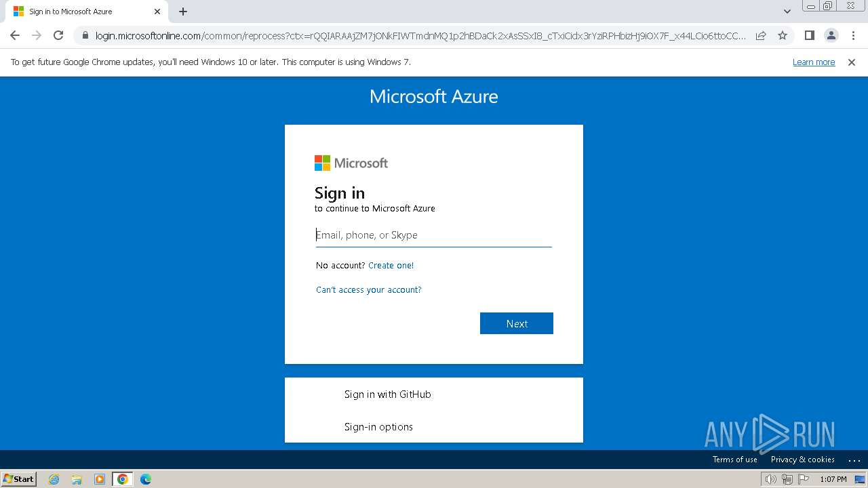Click the network tray icon

click(787, 479)
